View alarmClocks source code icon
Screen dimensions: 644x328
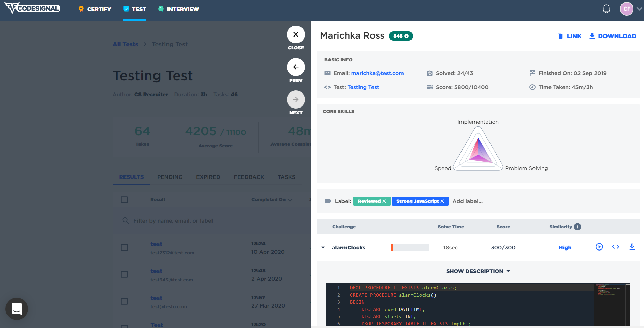(615, 247)
